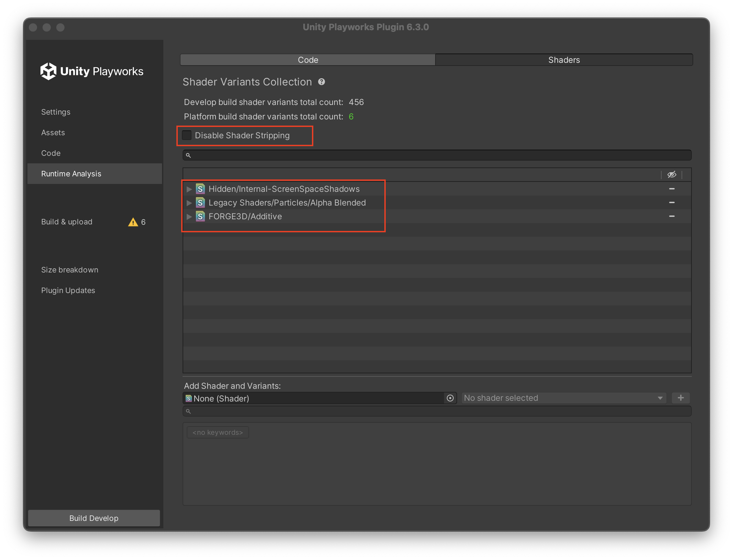733x560 pixels.
Task: Select Runtime Analysis in the sidebar
Action: (95, 174)
